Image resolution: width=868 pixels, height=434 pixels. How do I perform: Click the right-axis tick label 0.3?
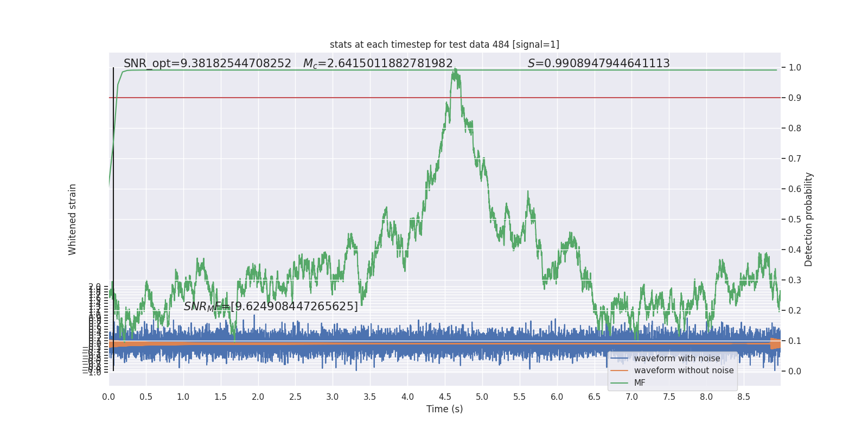795,280
